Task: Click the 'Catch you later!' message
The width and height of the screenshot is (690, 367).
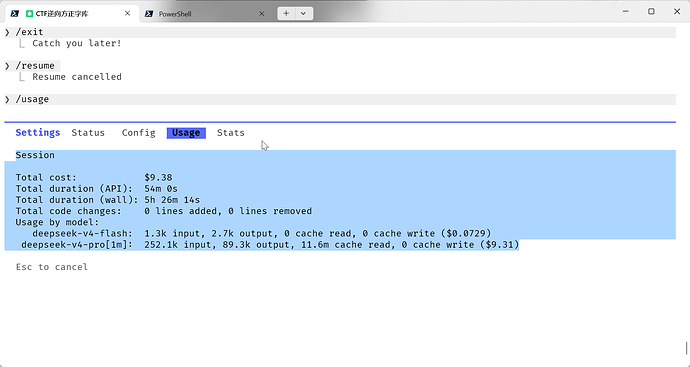Action: [77, 43]
